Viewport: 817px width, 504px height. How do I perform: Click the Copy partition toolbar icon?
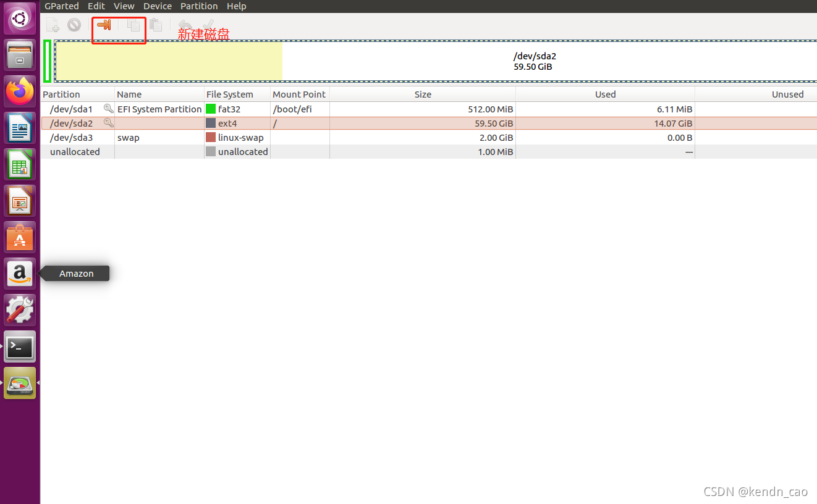(133, 25)
